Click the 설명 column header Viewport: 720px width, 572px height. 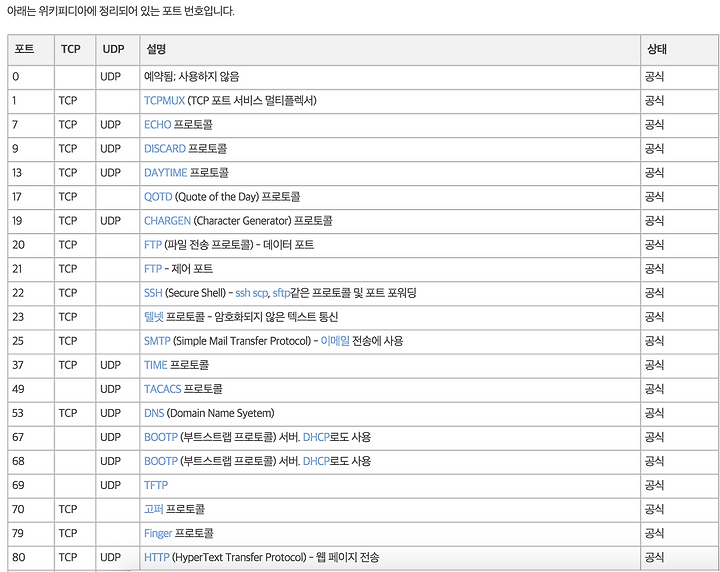[x=390, y=50]
